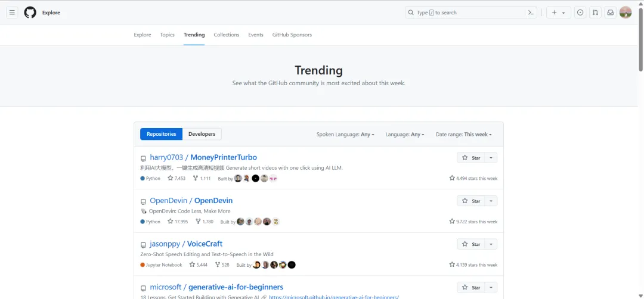This screenshot has height=299, width=644.
Task: Open the hamburger navigation menu
Action: 12,13
